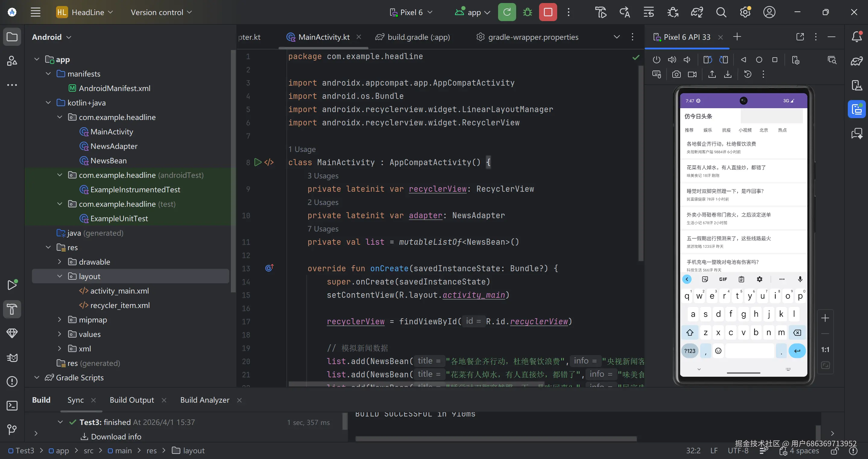Toggle the Running Devices tool window
Viewport: 868px width, 459px height.
pyautogui.click(x=856, y=109)
